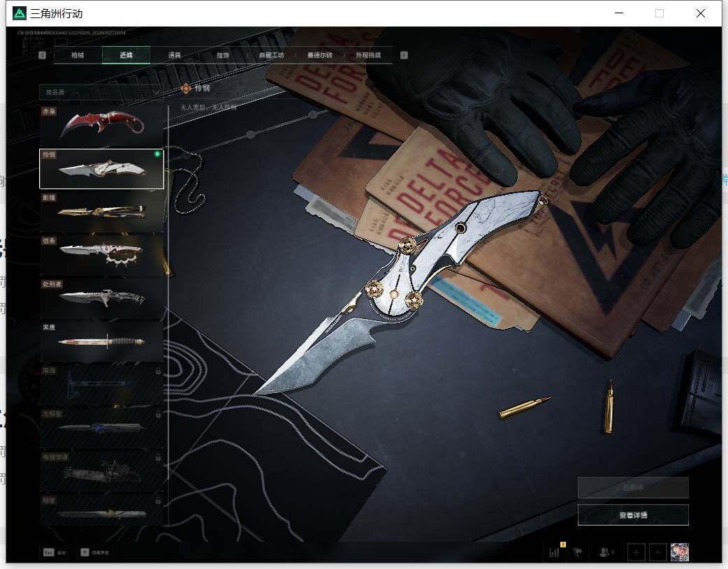Select the locked winged-blade skin, last in list
728x569 pixels.
coord(101,510)
